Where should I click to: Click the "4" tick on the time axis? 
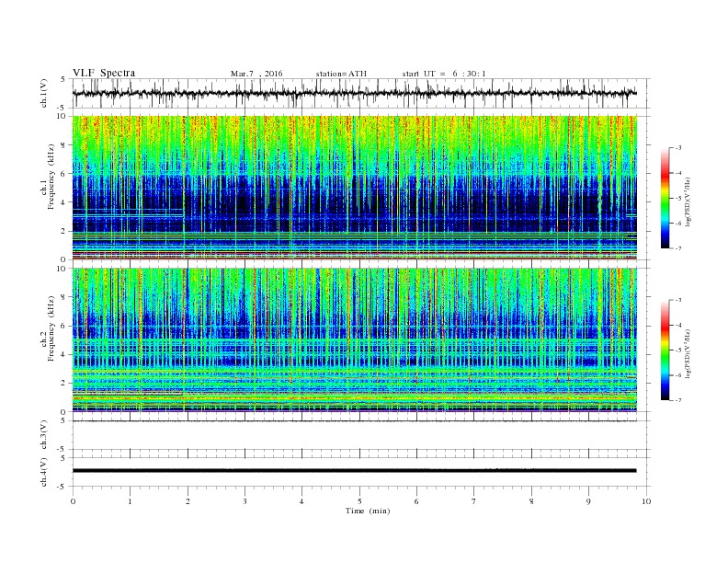tap(301, 501)
